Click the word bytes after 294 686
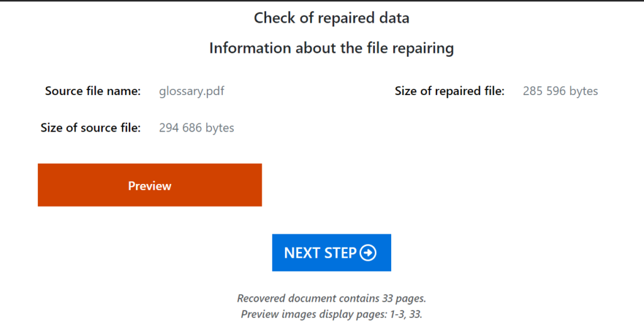The image size is (644, 325). [x=218, y=128]
